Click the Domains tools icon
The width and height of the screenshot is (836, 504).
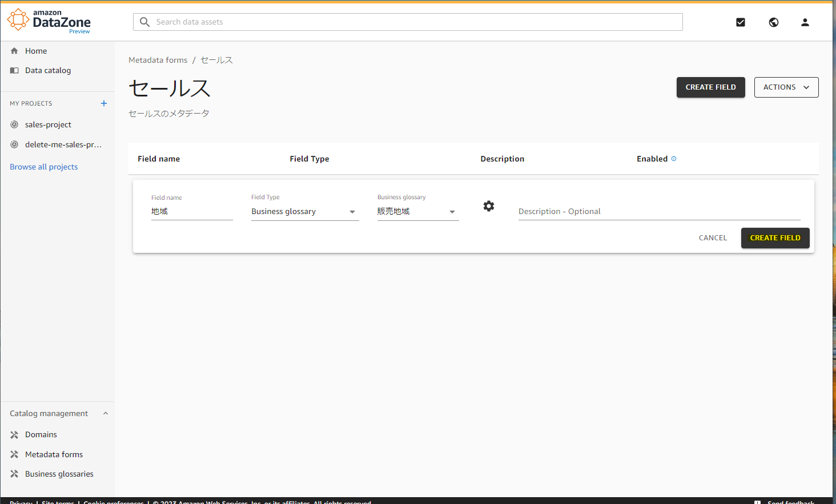14,434
